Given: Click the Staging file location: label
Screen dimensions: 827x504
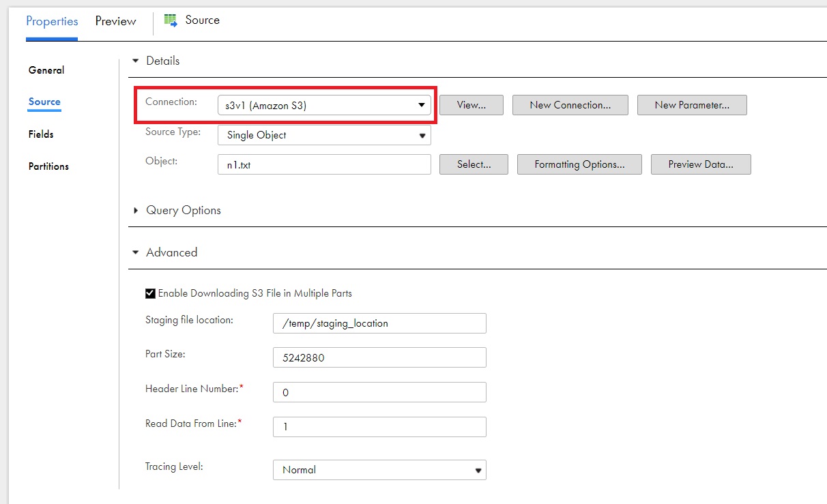Looking at the screenshot, I should (190, 320).
